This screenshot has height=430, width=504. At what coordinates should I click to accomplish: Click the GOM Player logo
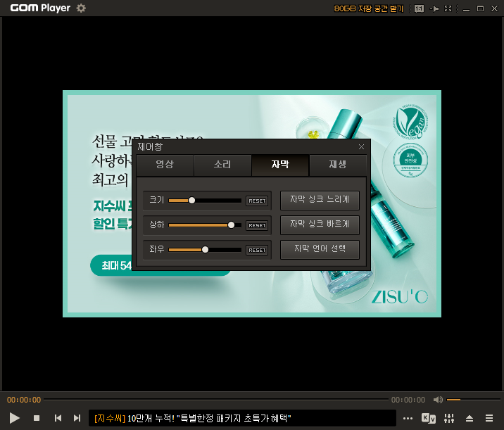(x=40, y=8)
